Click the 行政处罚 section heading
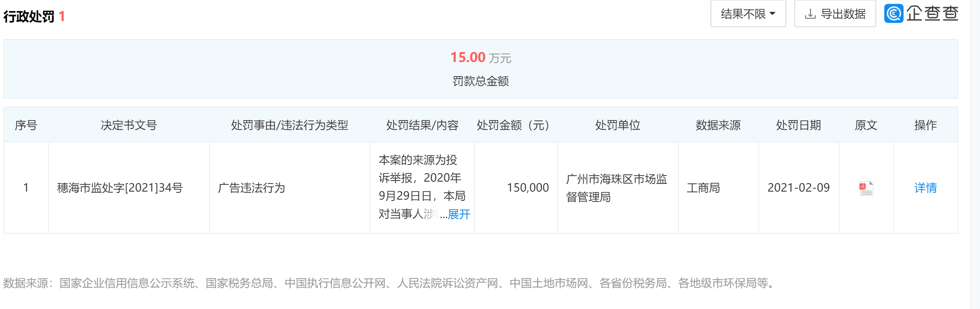Image resolution: width=980 pixels, height=309 pixels. (x=29, y=16)
